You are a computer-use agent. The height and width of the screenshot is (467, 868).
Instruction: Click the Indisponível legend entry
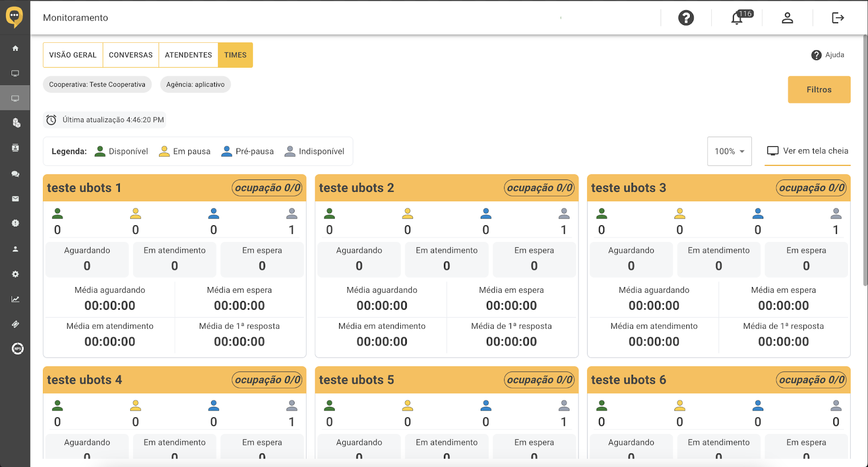tap(315, 151)
